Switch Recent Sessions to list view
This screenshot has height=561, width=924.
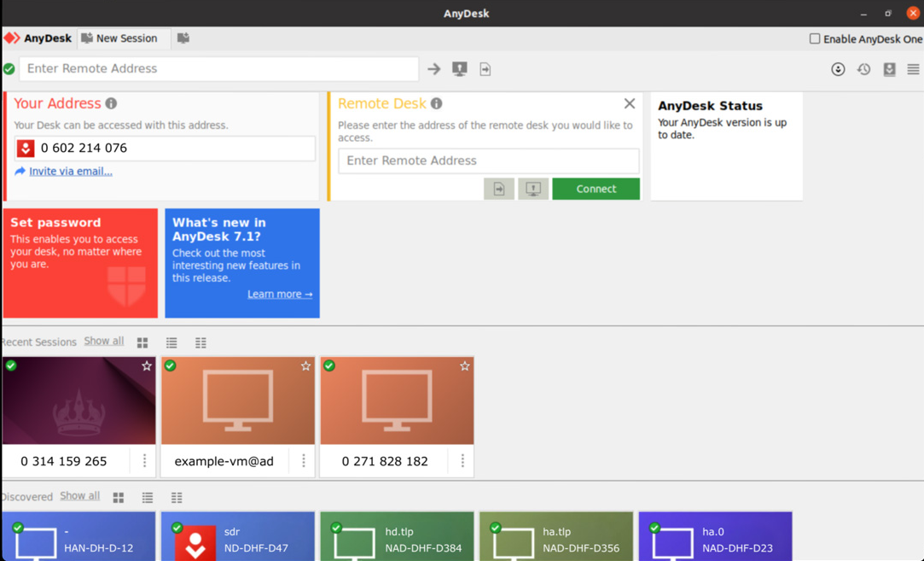click(x=171, y=342)
